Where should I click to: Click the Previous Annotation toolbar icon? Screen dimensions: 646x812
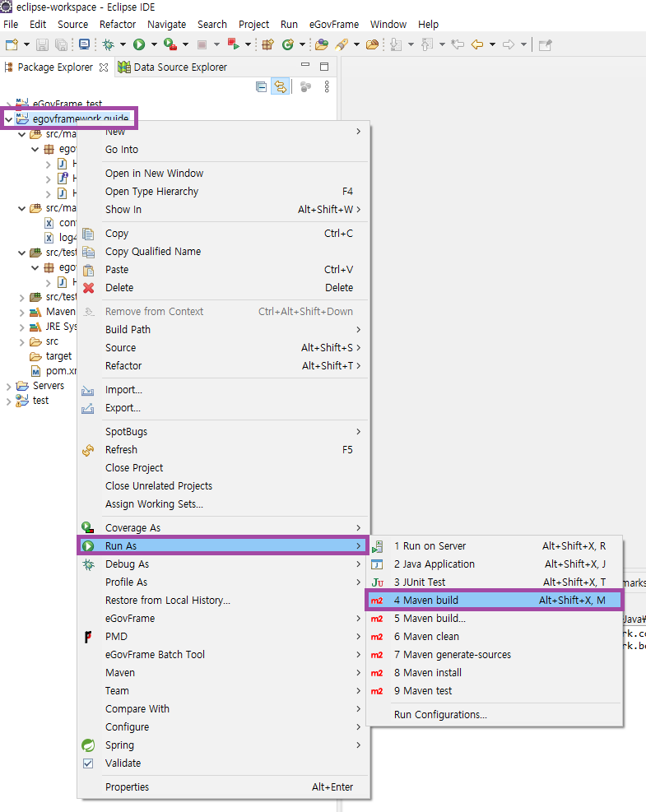coord(427,44)
